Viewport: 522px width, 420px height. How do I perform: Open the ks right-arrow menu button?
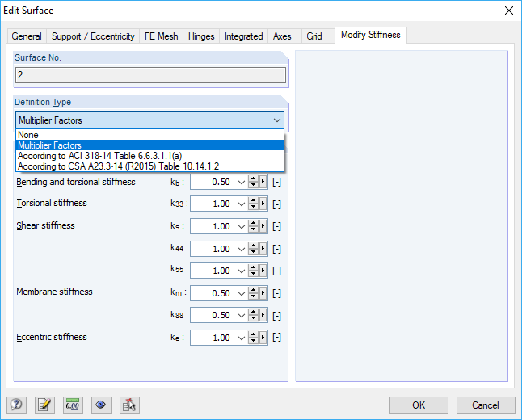(263, 227)
